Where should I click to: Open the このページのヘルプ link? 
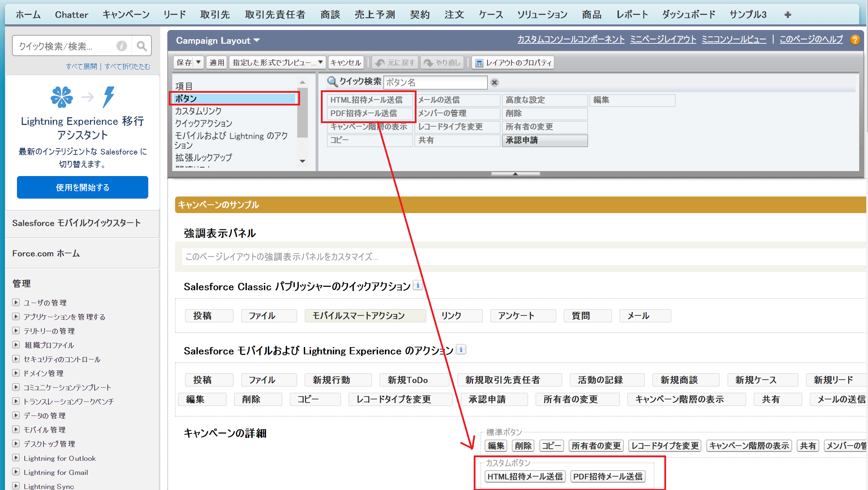click(811, 40)
